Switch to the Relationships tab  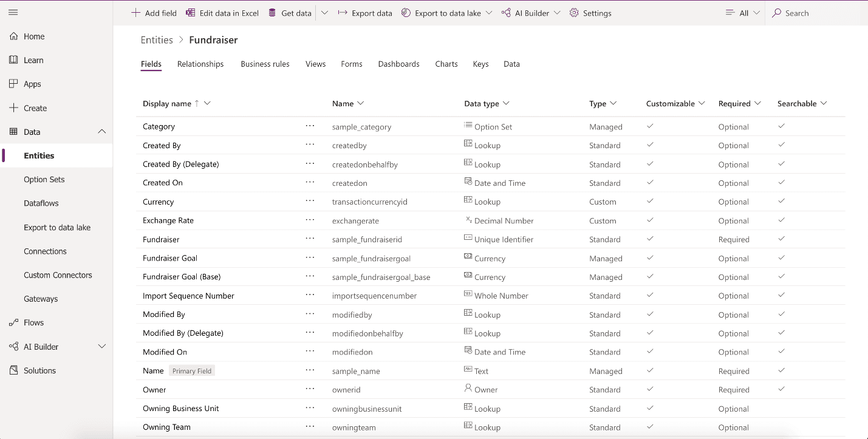tap(200, 64)
